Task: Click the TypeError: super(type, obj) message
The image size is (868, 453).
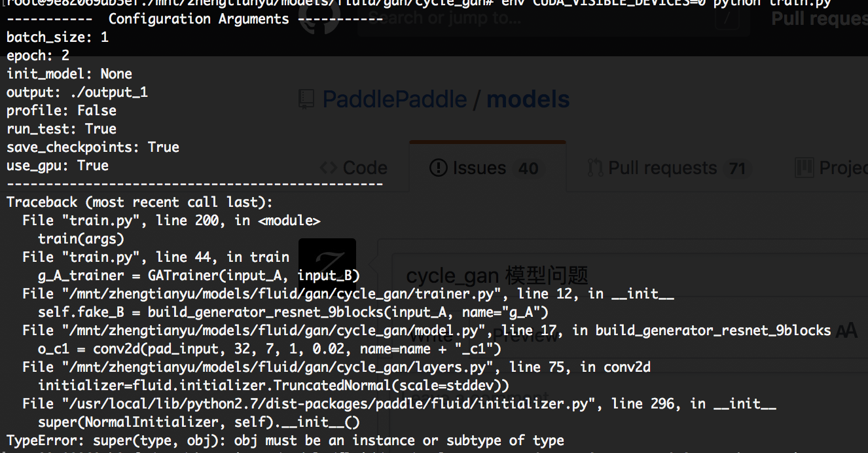Action: pyautogui.click(x=285, y=441)
